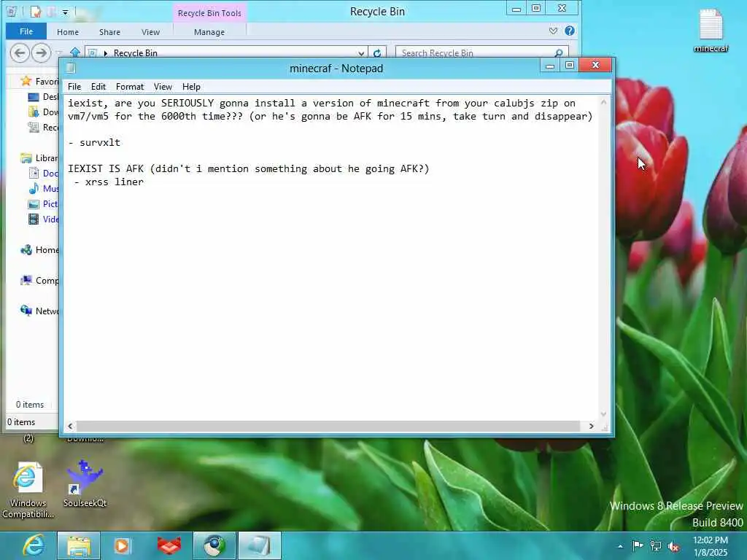Minimize the minecraf Notepad window

pos(550,65)
